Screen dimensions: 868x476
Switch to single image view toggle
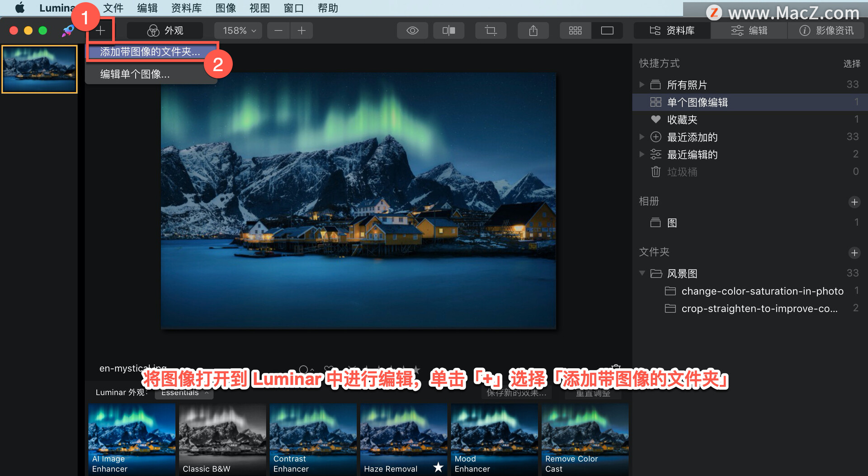(607, 30)
